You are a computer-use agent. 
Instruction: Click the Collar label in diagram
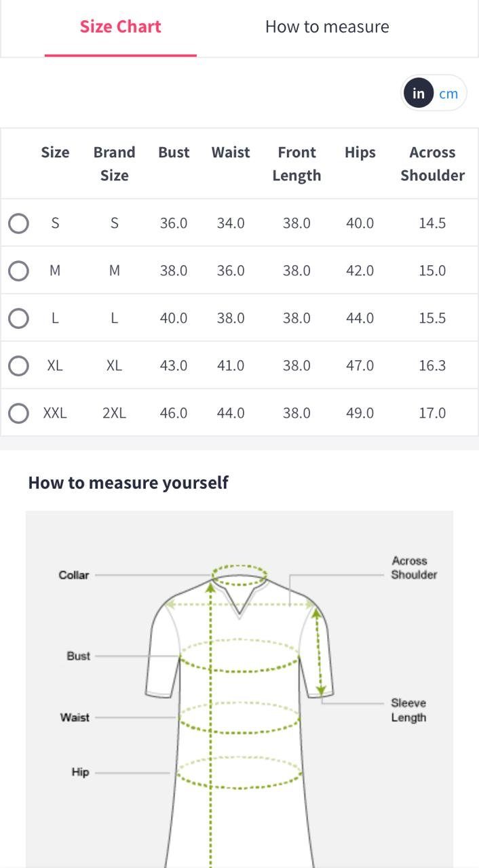[74, 575]
